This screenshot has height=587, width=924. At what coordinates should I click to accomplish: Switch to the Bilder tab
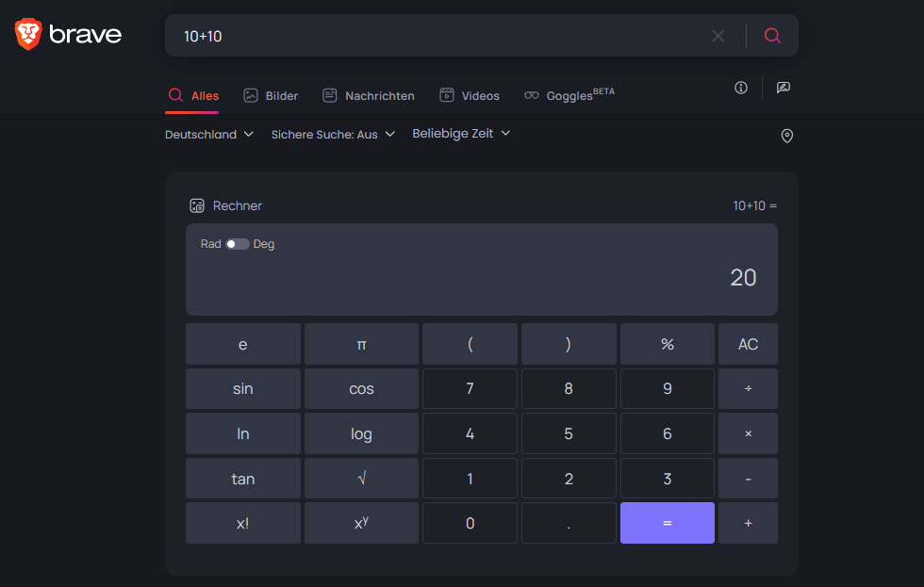point(272,95)
